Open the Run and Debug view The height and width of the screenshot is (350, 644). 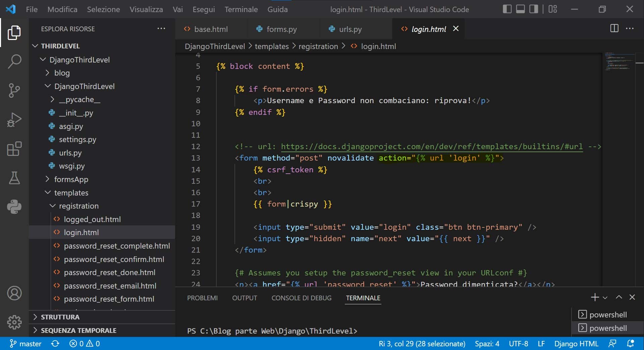tap(14, 120)
